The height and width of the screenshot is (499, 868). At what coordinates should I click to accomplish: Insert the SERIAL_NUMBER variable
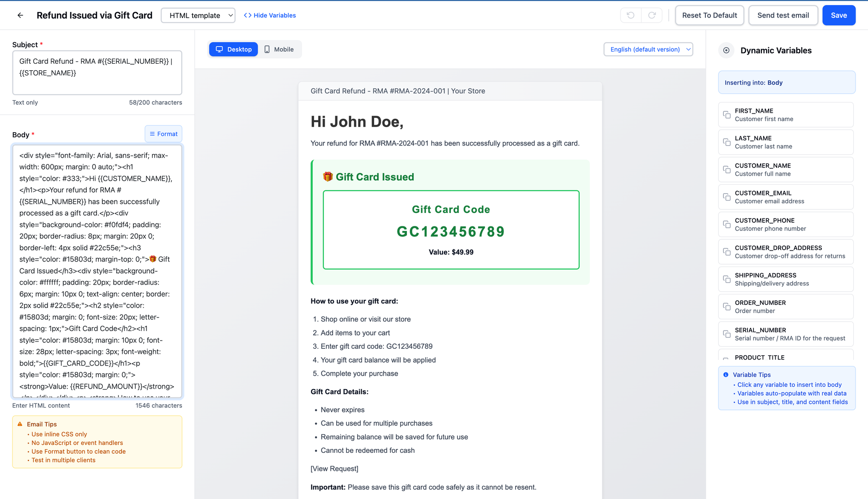click(x=789, y=334)
